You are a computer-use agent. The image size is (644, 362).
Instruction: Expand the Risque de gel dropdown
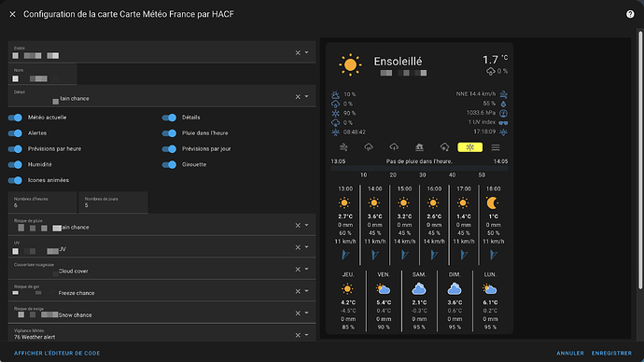[307, 291]
